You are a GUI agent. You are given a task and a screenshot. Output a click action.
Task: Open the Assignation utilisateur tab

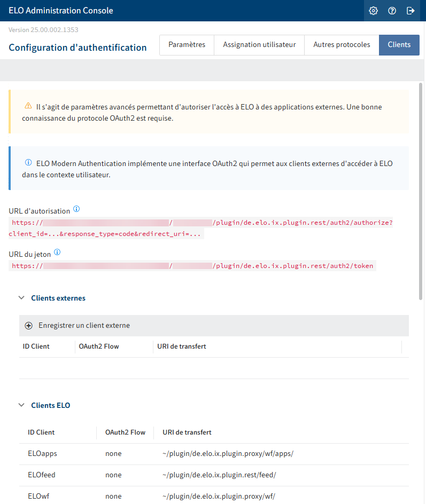pos(259,45)
